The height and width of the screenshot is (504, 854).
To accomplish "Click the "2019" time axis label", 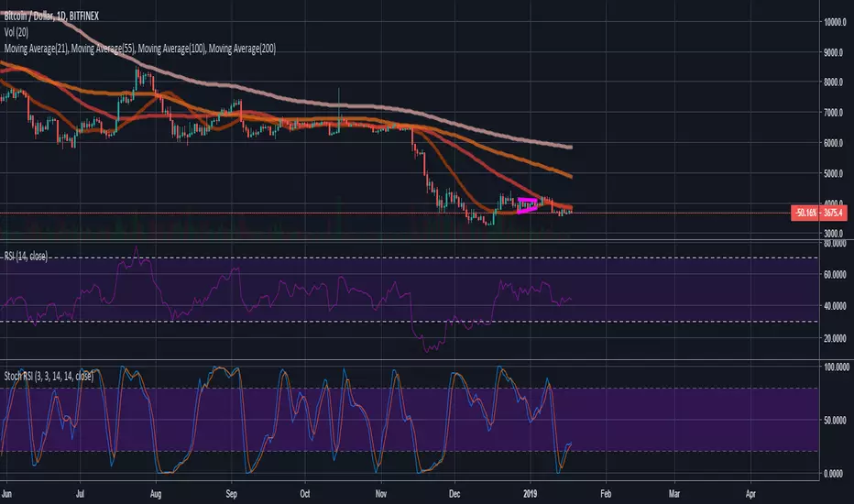I will [x=530, y=494].
